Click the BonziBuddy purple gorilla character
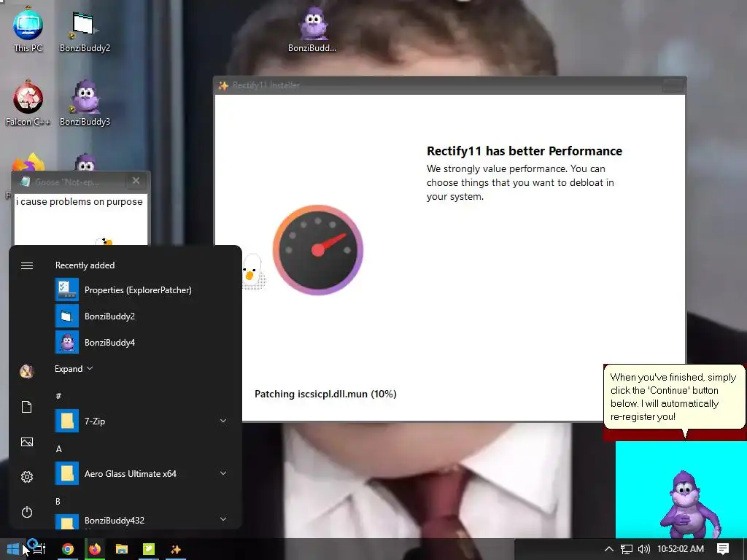747x560 pixels. pos(690,505)
